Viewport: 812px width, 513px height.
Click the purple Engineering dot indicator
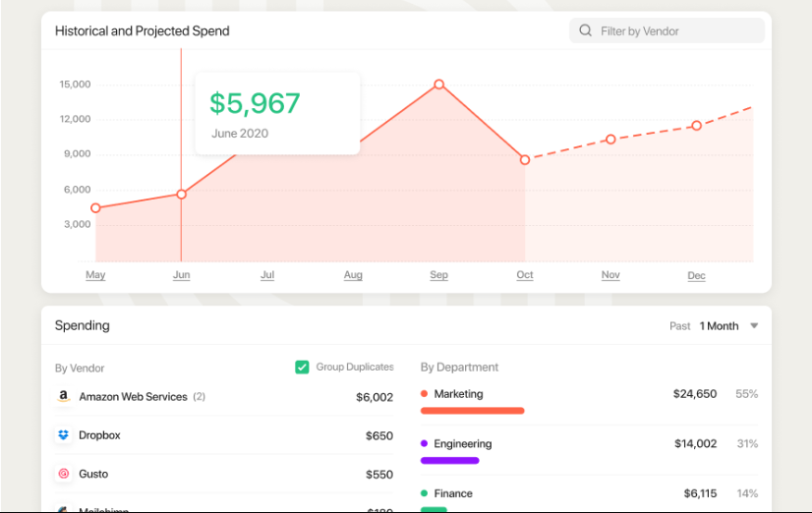click(425, 444)
